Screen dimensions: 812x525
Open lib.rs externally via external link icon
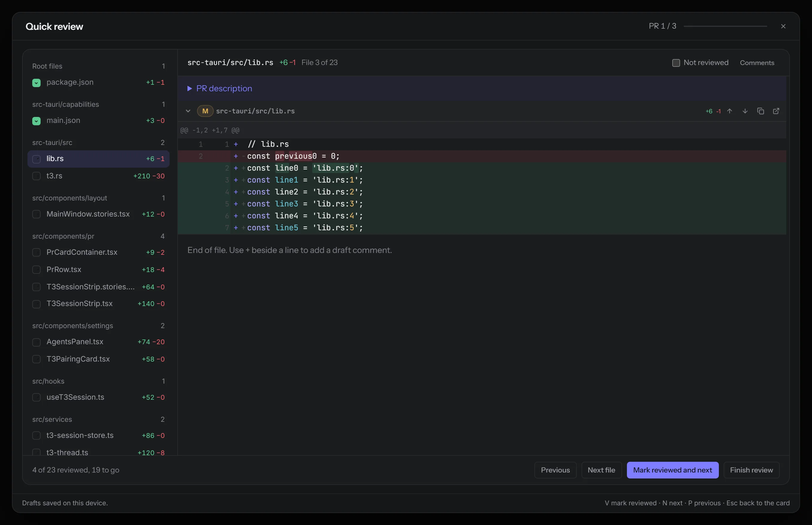[776, 111]
